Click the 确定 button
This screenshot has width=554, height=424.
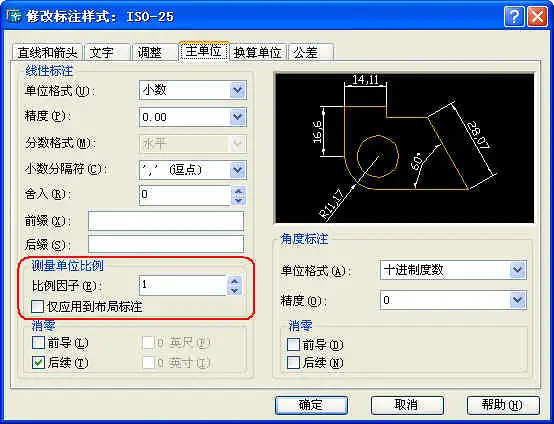click(x=311, y=405)
